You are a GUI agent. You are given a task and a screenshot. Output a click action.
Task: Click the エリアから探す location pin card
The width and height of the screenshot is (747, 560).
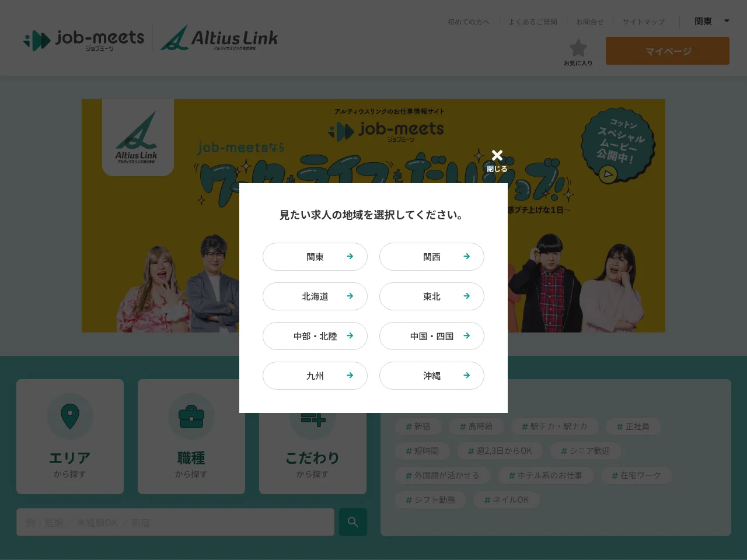click(x=70, y=436)
